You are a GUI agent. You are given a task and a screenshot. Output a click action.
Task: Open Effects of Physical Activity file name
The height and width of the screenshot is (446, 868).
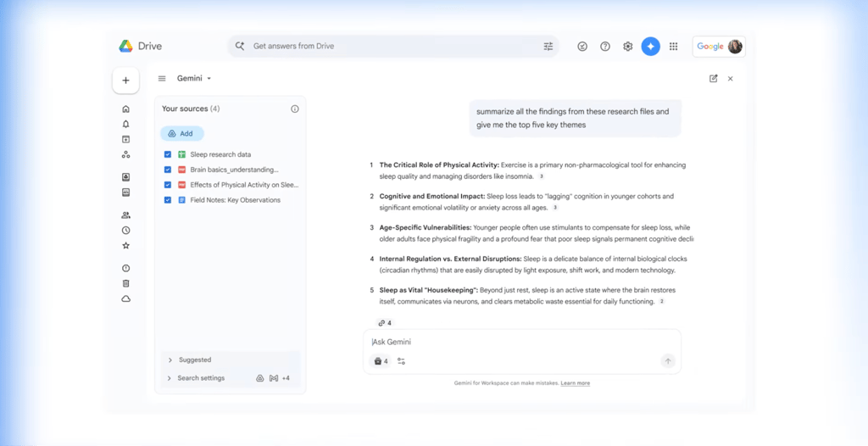click(x=244, y=185)
